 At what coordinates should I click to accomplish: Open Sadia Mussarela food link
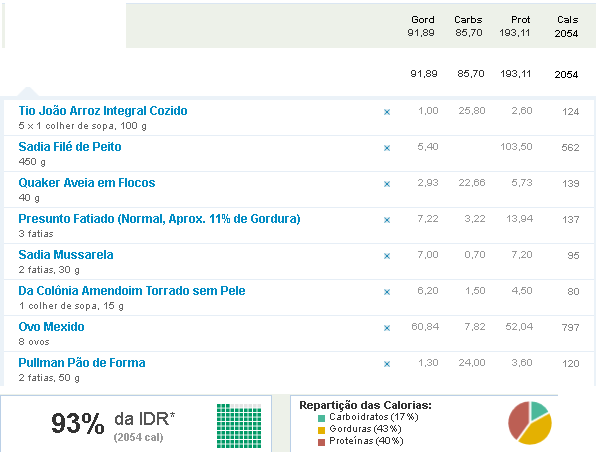[x=66, y=255]
